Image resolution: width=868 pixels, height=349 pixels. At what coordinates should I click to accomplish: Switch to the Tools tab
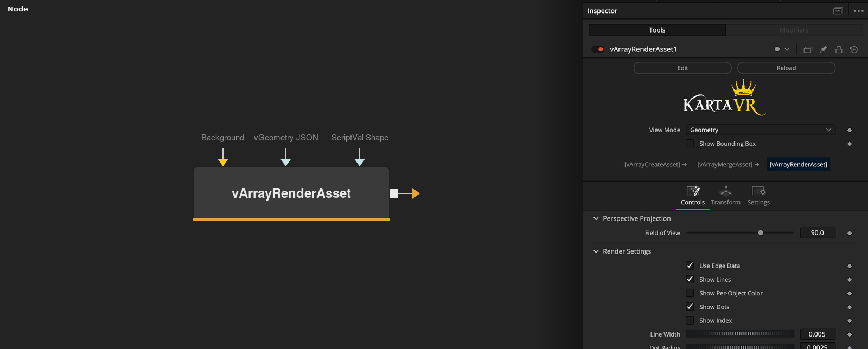coord(657,30)
